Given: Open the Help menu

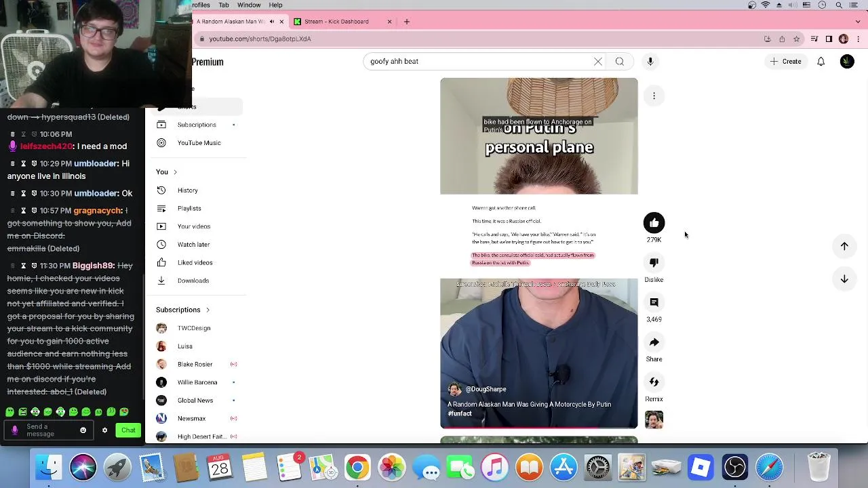Looking at the screenshot, I should pyautogui.click(x=275, y=5).
